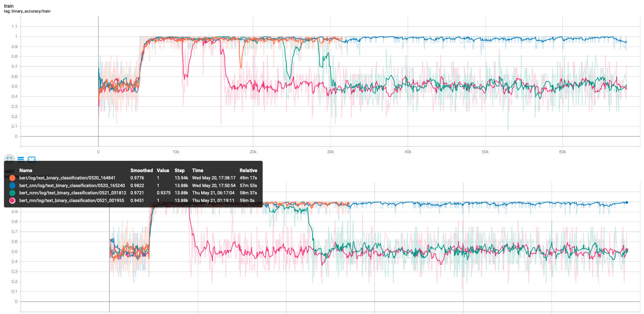This screenshot has width=644, height=314.
Task: Toggle the train chart's expand size icon
Action: click(x=9, y=159)
